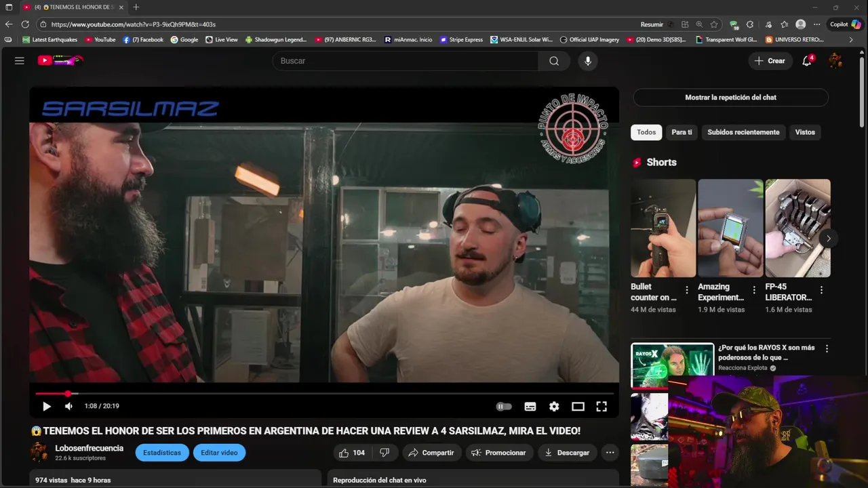Select the Todos filter chip
This screenshot has height=488, width=868.
646,132
